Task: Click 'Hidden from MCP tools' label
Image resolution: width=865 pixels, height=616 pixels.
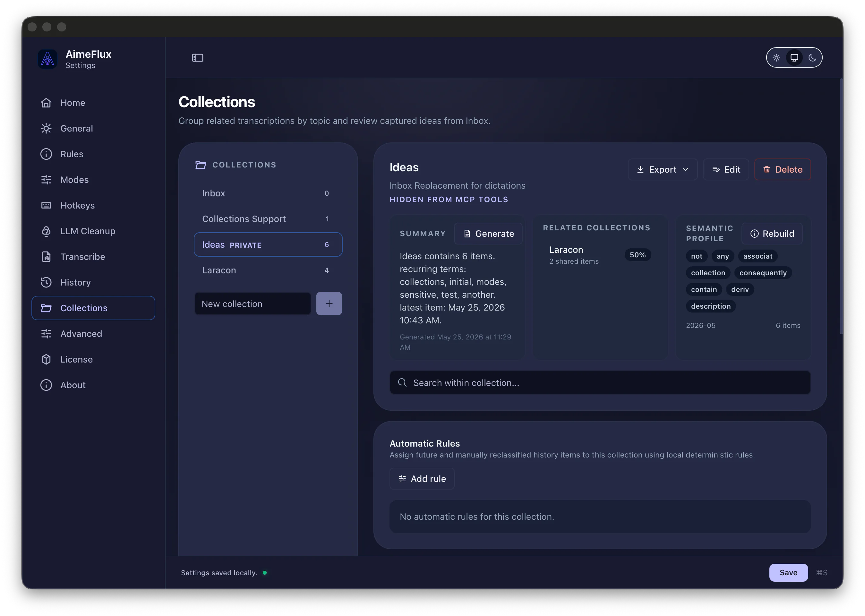Action: [x=449, y=200]
